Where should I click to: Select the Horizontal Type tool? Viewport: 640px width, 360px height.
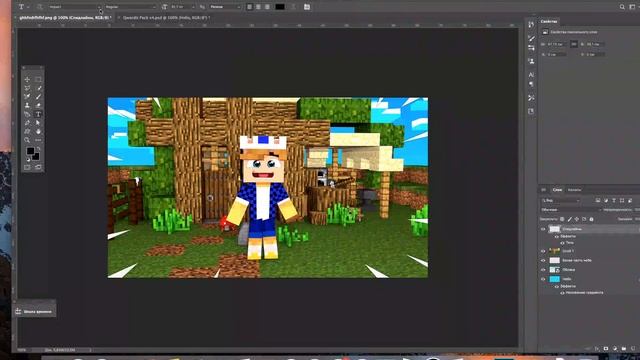click(x=38, y=114)
